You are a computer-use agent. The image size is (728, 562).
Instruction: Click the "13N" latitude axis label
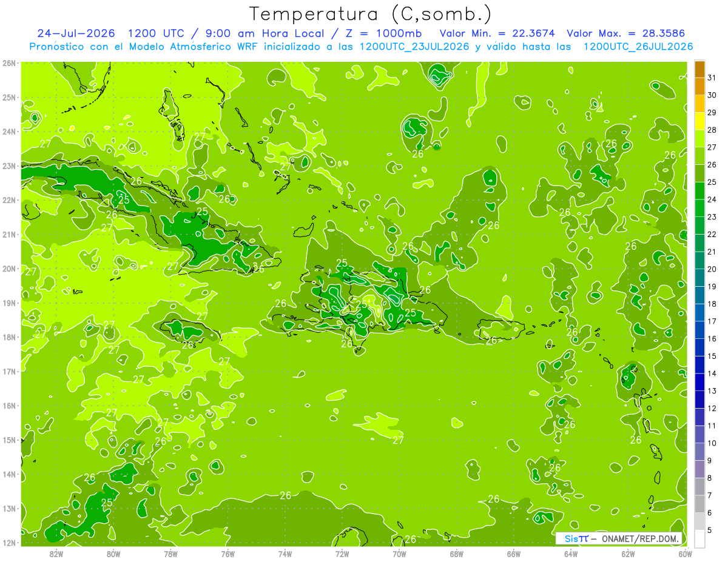coord(9,508)
